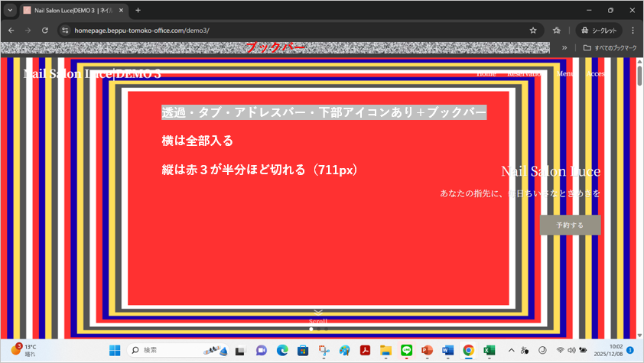The image size is (644, 363).
Task: Open PowerPoint from taskbar
Action: point(427,350)
